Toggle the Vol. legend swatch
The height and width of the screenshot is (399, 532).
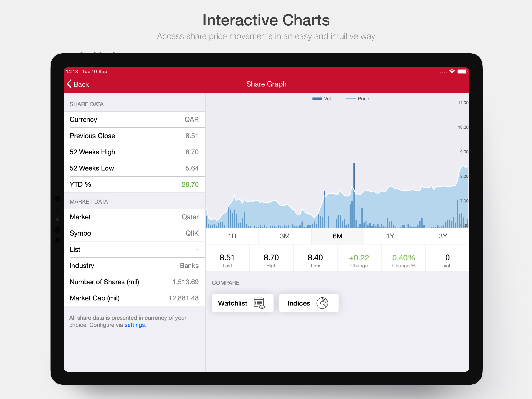tap(317, 99)
